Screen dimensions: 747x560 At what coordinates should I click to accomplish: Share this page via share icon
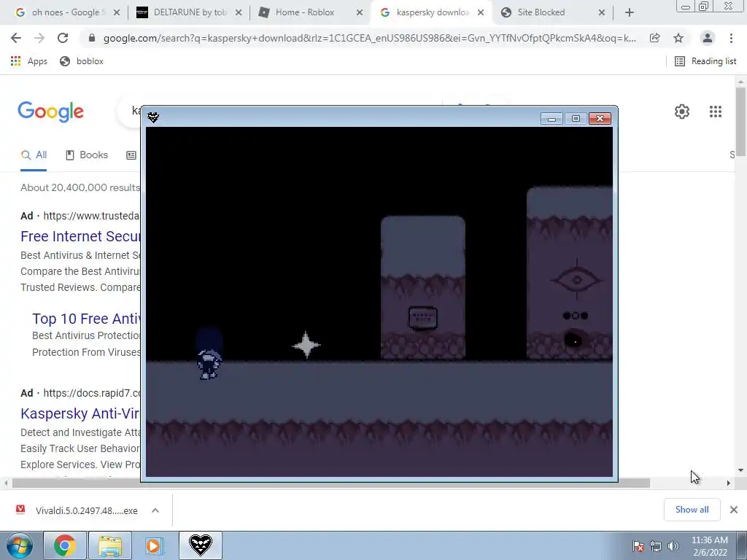point(655,38)
